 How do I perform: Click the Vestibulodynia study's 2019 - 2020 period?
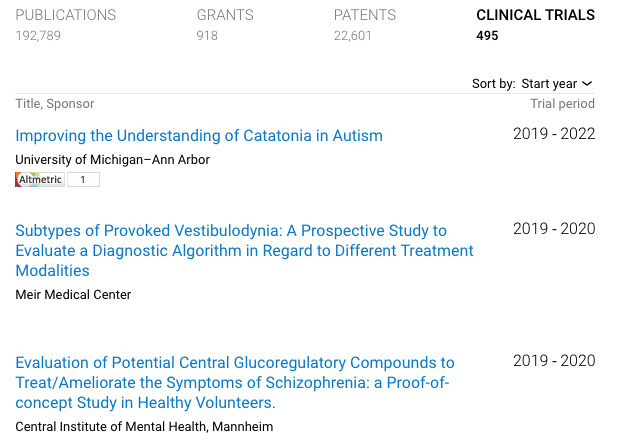pos(554,229)
